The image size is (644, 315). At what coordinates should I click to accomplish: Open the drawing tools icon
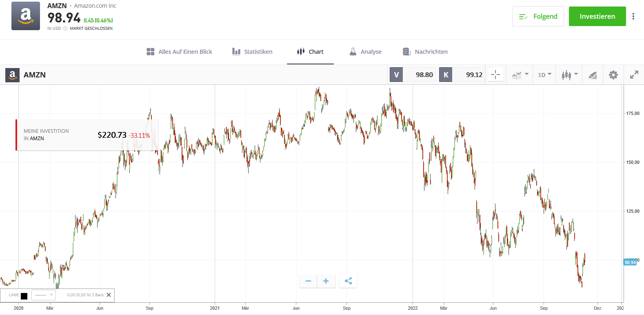point(593,75)
